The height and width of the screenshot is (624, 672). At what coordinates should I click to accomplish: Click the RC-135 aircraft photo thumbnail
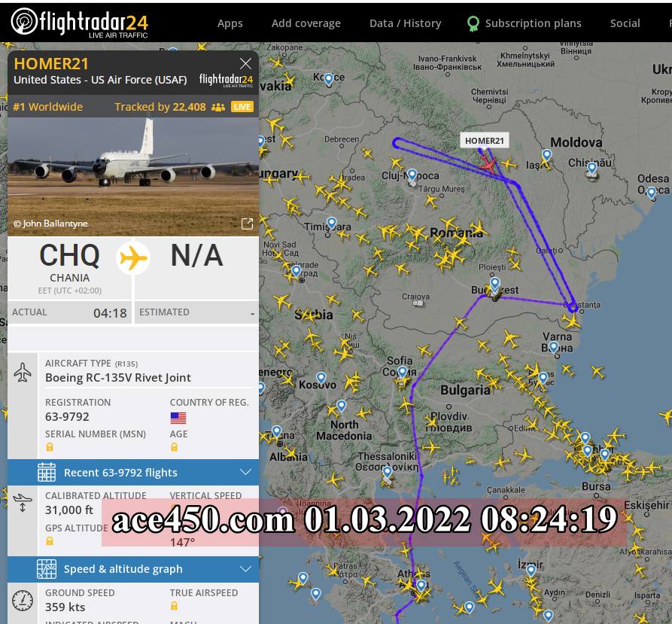coord(133,177)
